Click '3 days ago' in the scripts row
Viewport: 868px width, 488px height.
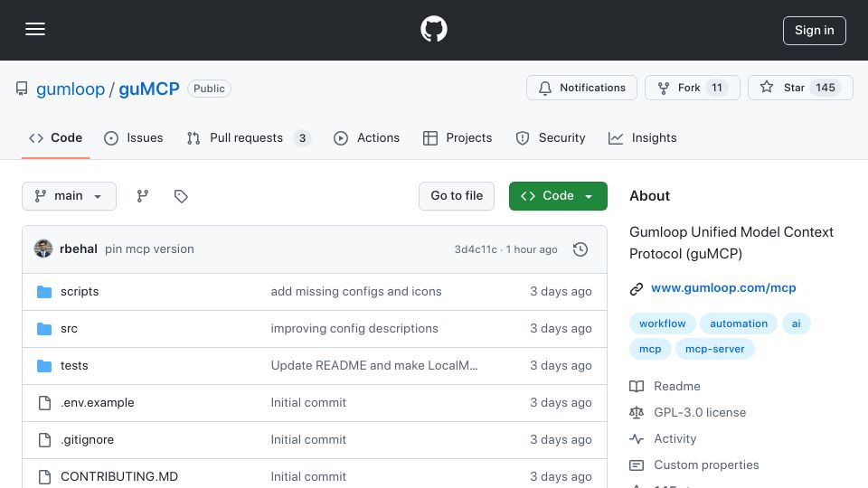coord(561,292)
